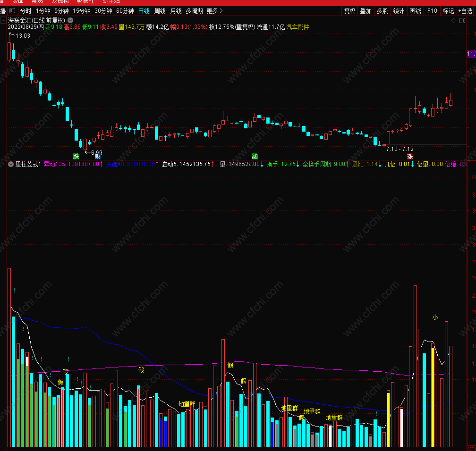Open the 期货 menu in the red bar

click(x=38, y=2)
